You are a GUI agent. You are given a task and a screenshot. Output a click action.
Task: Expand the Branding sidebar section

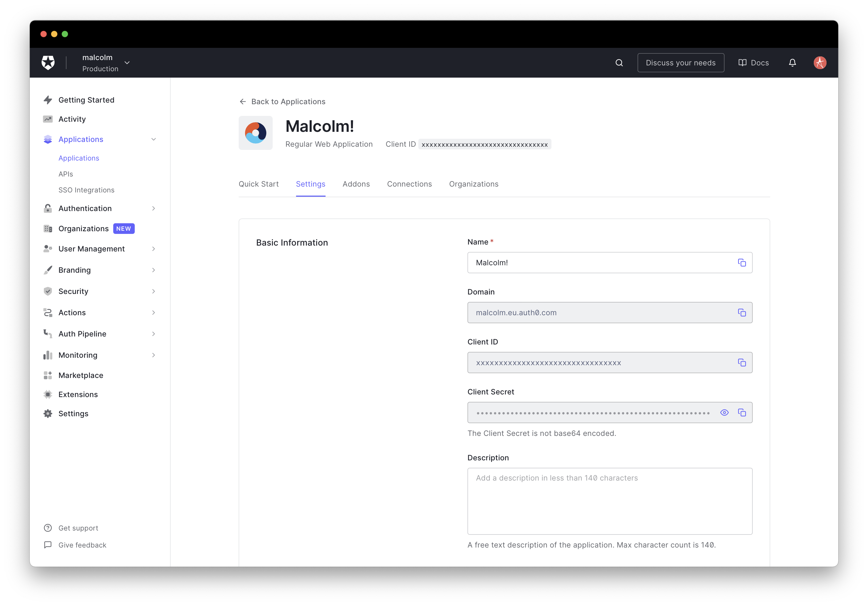[x=154, y=270]
